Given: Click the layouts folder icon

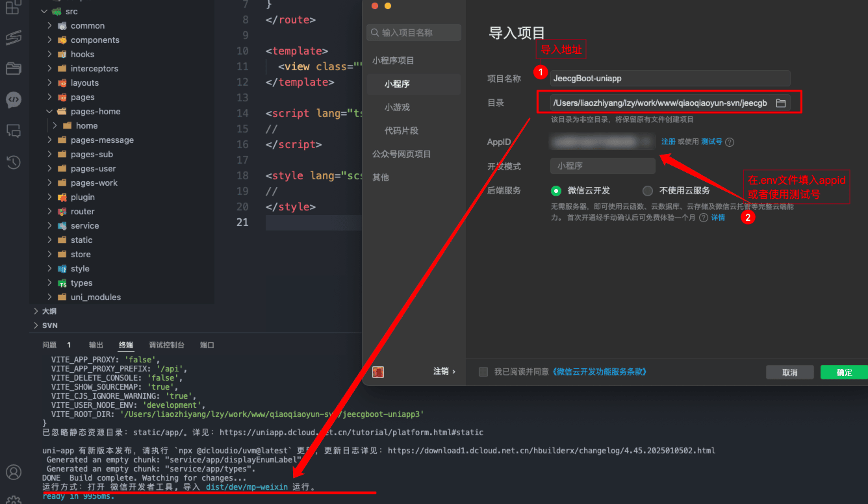Looking at the screenshot, I should point(62,83).
